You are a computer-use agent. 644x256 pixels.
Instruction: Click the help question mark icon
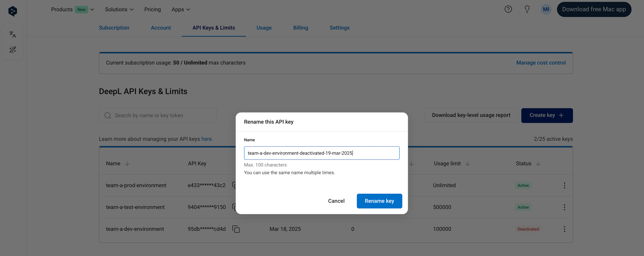click(x=508, y=9)
